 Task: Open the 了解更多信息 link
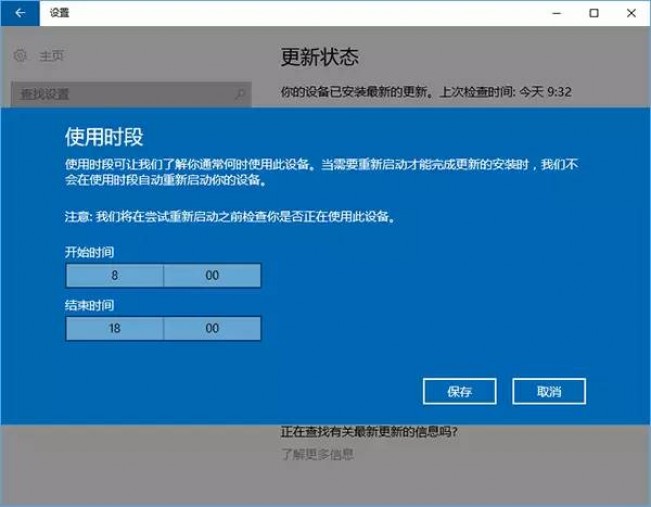[318, 454]
